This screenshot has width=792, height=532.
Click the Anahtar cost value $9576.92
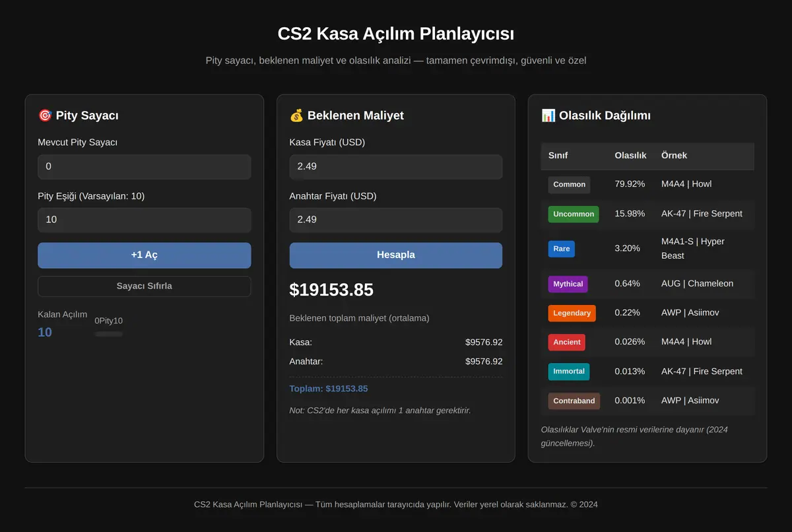[x=484, y=362]
